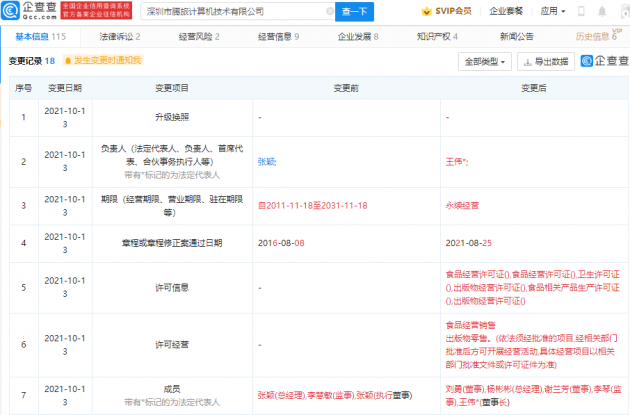Image resolution: width=630 pixels, height=415 pixels.
Task: Click 发生变更时通知我 notification button
Action: coord(103,60)
